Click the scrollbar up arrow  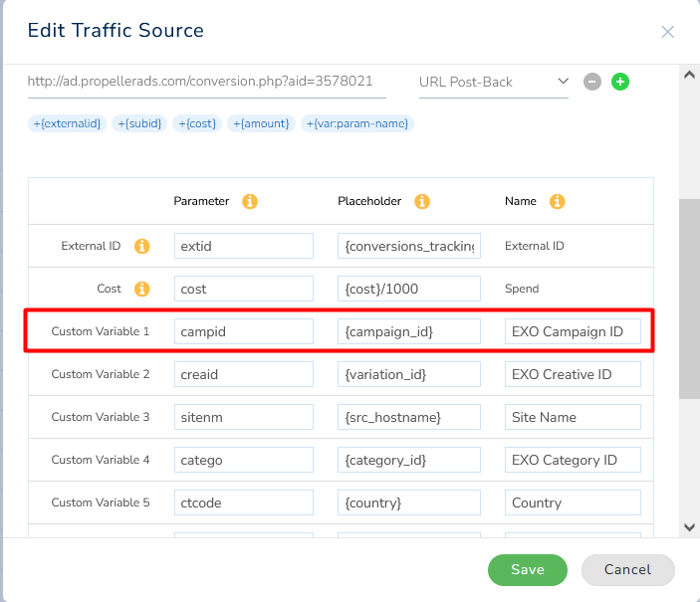coord(689,75)
